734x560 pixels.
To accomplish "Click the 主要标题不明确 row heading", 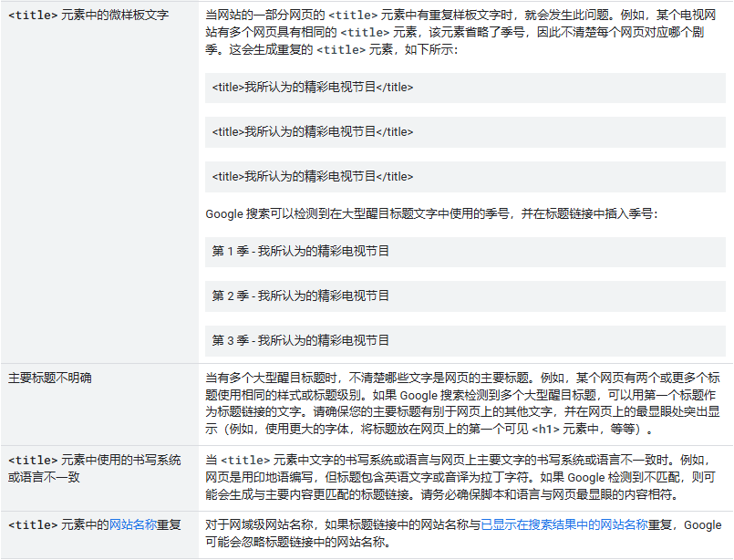I will (50, 378).
